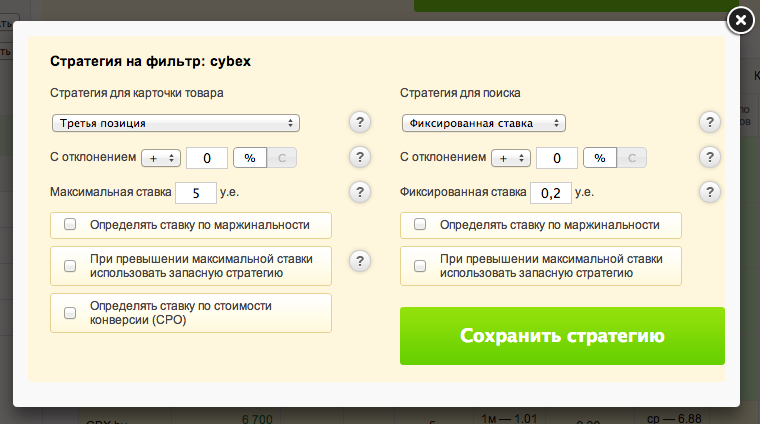This screenshot has height=424, width=760.
Task: Click the Стратегия для карточки товара label
Action: [137, 93]
